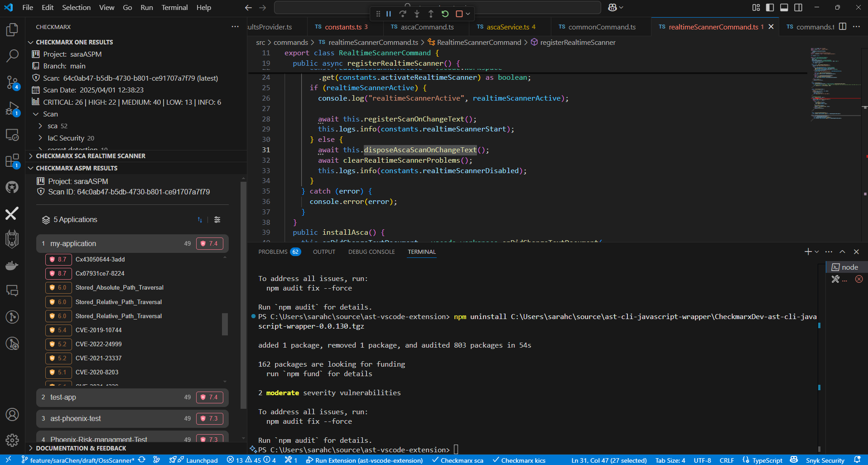Open Source Control view with 4 changes
The image size is (868, 465).
[x=12, y=82]
